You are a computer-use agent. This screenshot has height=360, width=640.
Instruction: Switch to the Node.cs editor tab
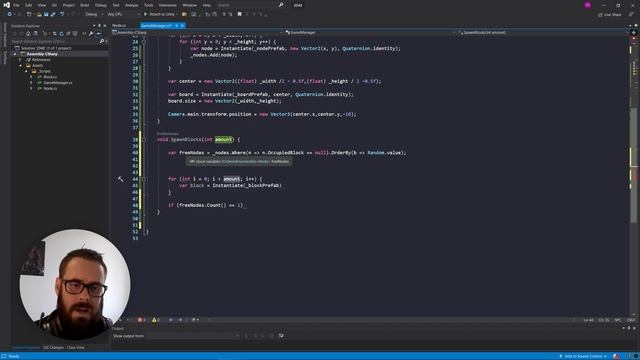click(119, 26)
